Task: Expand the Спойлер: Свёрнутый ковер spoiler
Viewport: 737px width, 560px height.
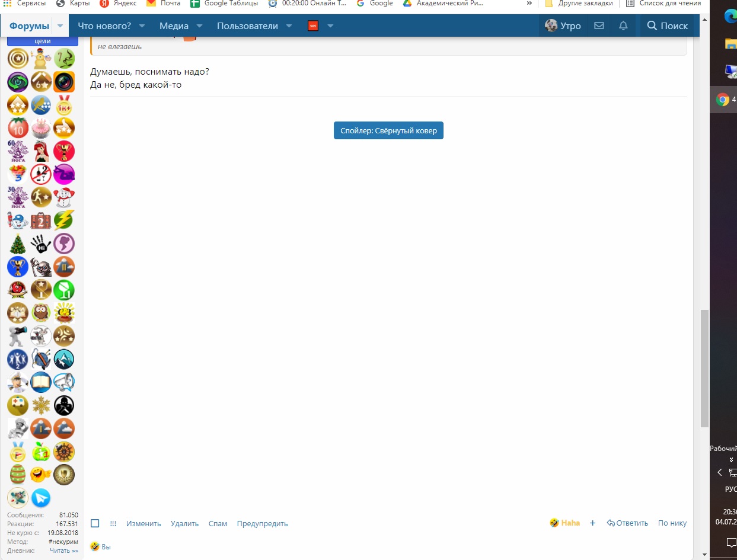Action: click(388, 130)
